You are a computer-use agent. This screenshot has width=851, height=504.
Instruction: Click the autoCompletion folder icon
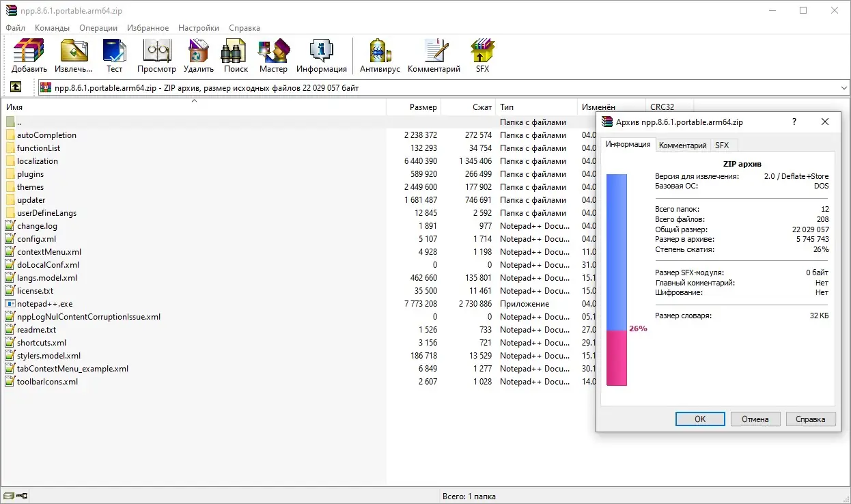click(x=10, y=135)
